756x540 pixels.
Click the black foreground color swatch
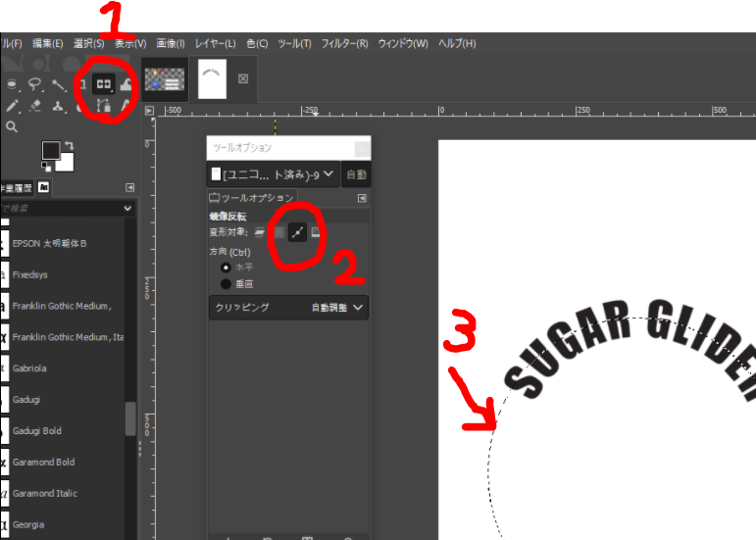pyautogui.click(x=49, y=152)
